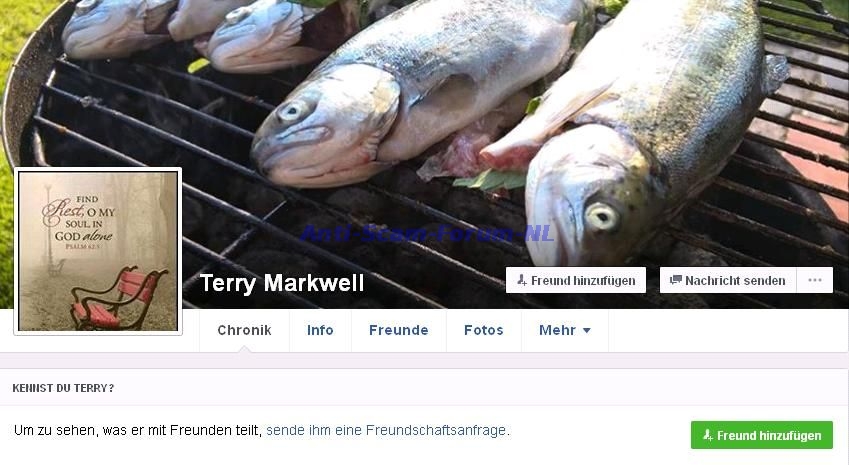Click the chat icon beside Nachricht senden

[x=676, y=280]
